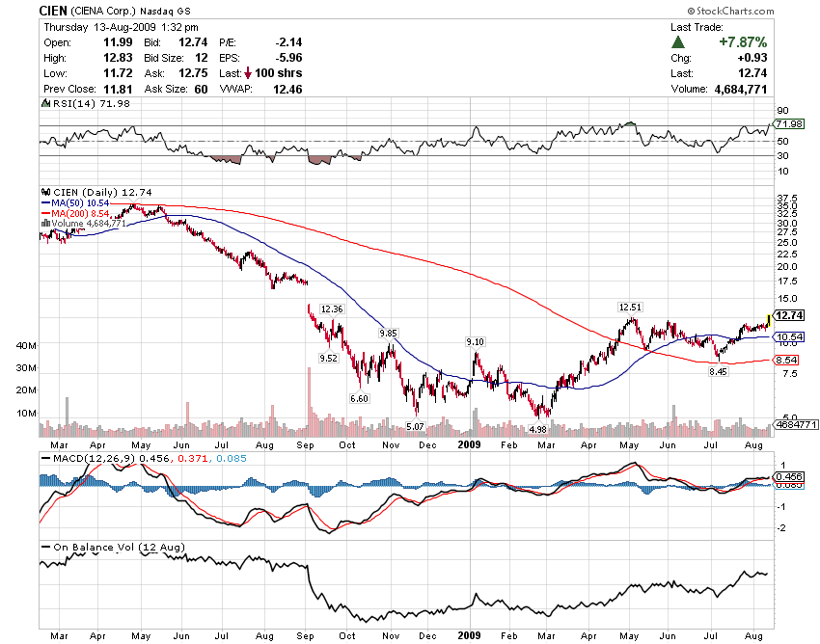Click the CIEN ticker symbol in the title
Viewport: 820px width, 644px height.
pos(53,11)
